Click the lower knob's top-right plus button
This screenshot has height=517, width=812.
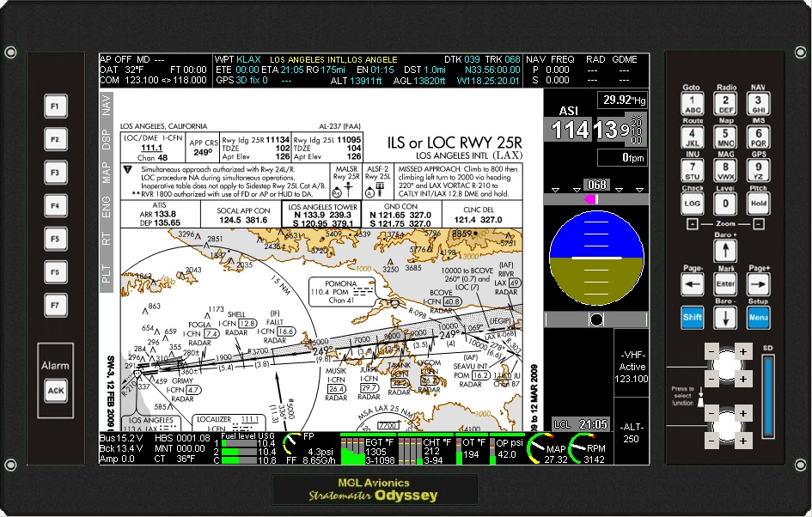(743, 413)
